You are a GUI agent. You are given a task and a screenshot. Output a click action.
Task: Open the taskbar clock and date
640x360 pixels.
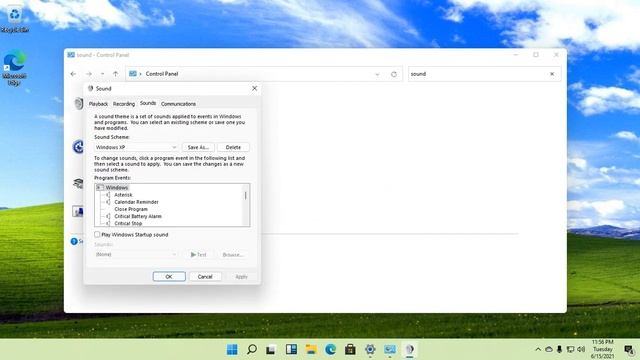(x=602, y=349)
